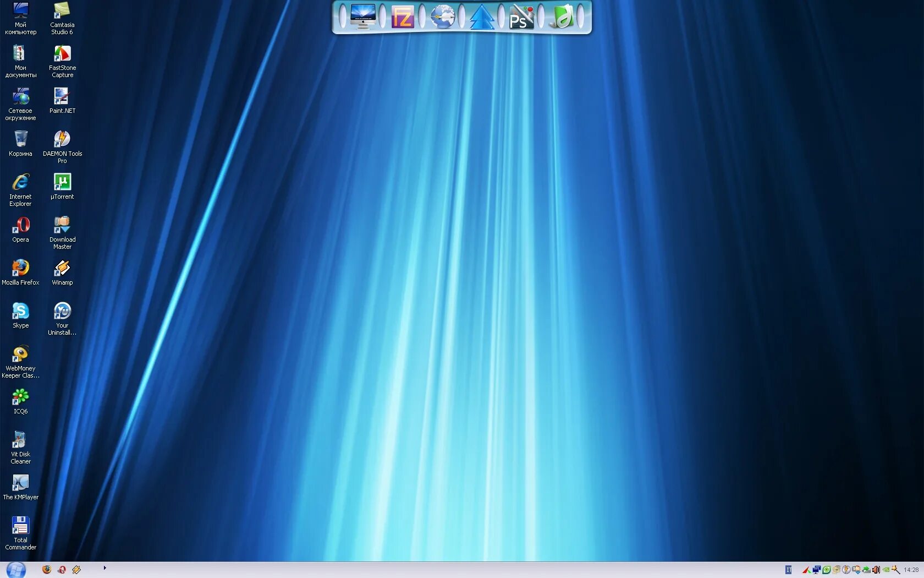Open Opera desktop shortcut
Screen dimensions: 924x578
[20, 230]
